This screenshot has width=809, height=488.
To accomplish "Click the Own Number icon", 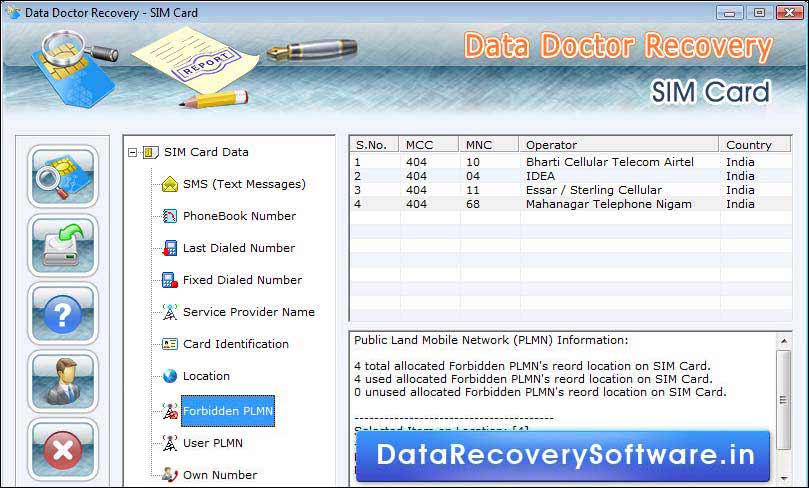I will tap(170, 475).
